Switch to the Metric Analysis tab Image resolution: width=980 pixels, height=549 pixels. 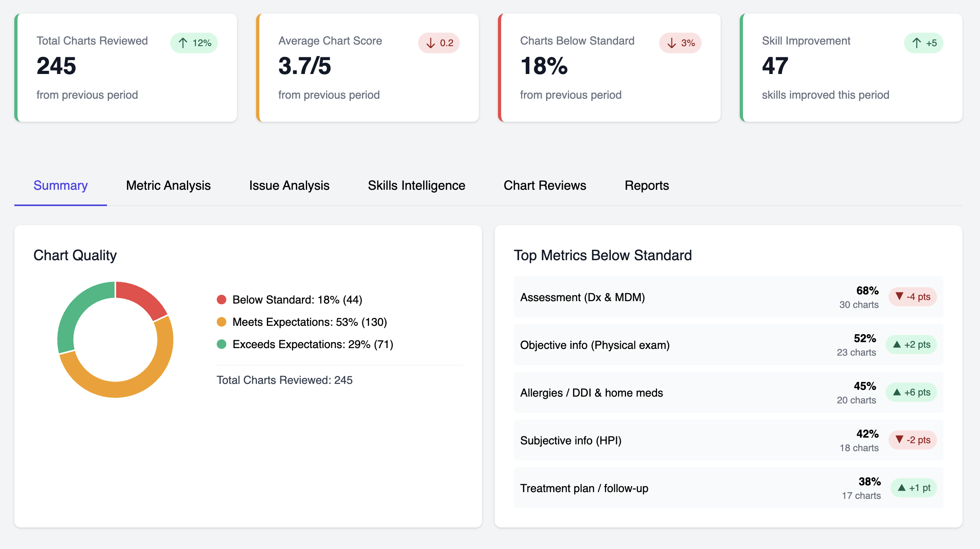pos(168,185)
